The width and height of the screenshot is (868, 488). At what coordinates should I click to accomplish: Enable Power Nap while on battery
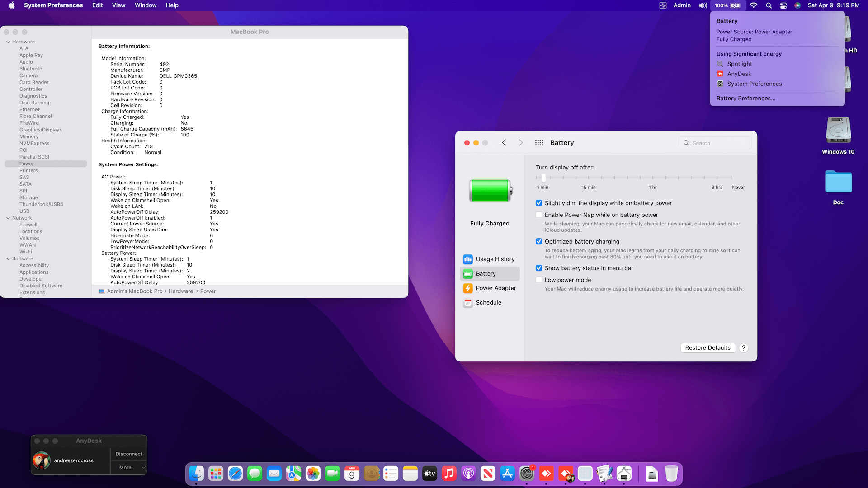tap(539, 215)
